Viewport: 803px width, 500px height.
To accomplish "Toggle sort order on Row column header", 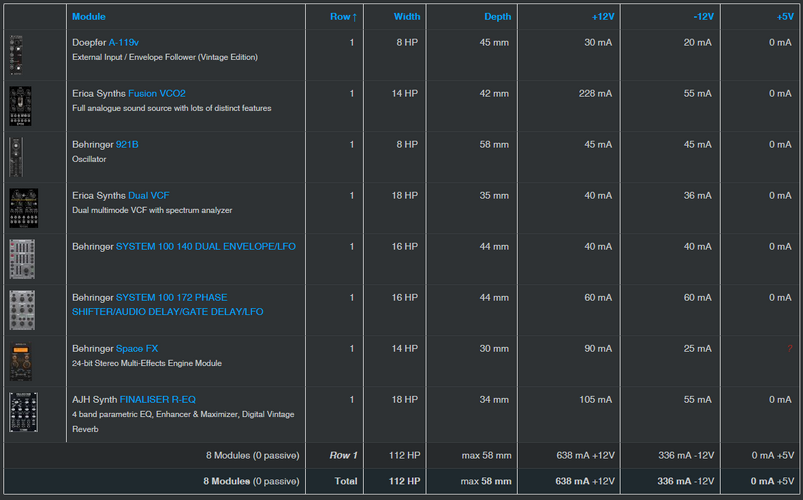I will point(343,16).
